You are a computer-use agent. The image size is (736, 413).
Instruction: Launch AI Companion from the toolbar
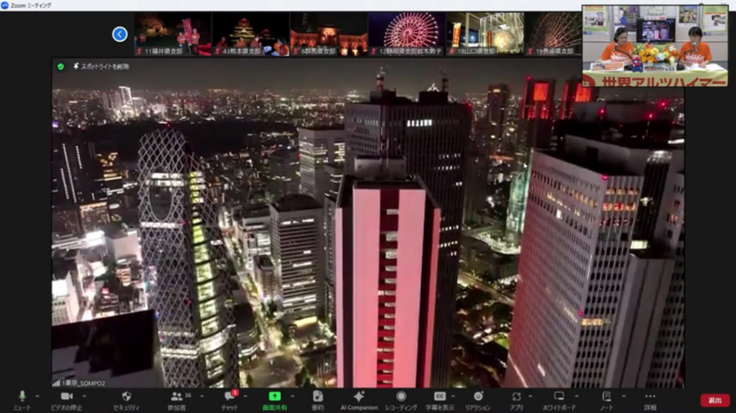tap(358, 397)
